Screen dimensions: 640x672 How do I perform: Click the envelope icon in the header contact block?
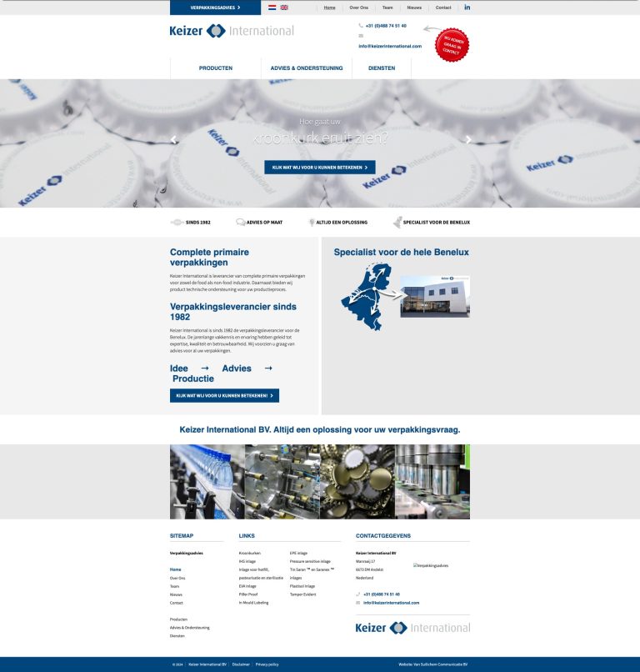[361, 36]
